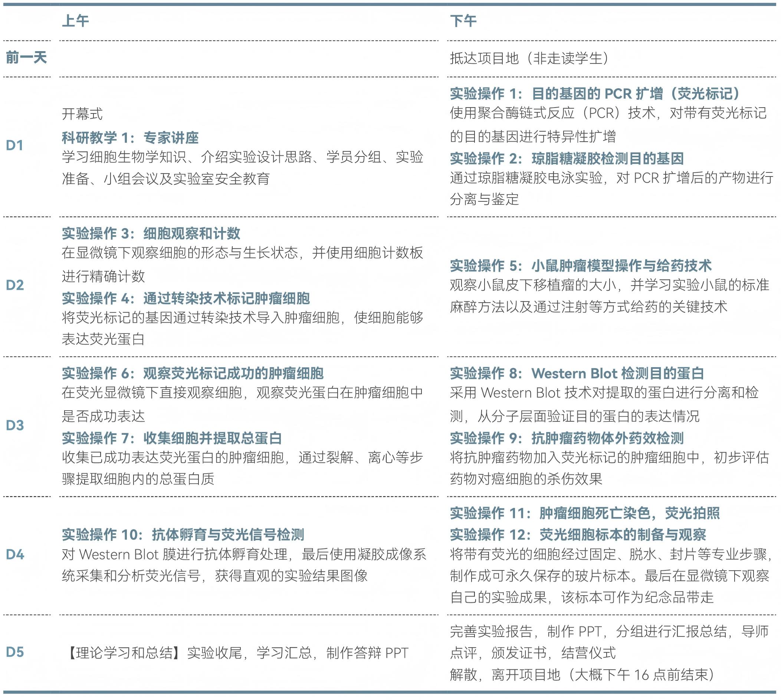
Task: Click heading 实验操作 8 Western Blot 检测
Action: (x=577, y=374)
